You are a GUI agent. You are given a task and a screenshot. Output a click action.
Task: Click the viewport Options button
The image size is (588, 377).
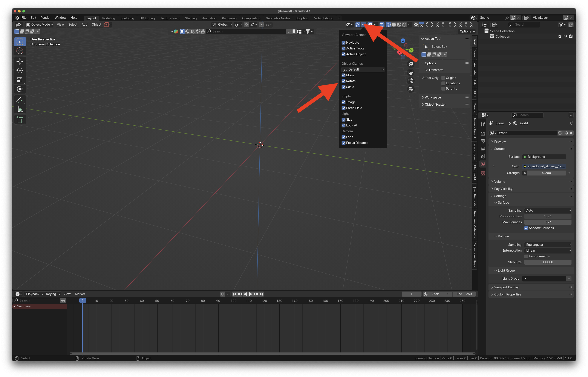[x=467, y=31]
